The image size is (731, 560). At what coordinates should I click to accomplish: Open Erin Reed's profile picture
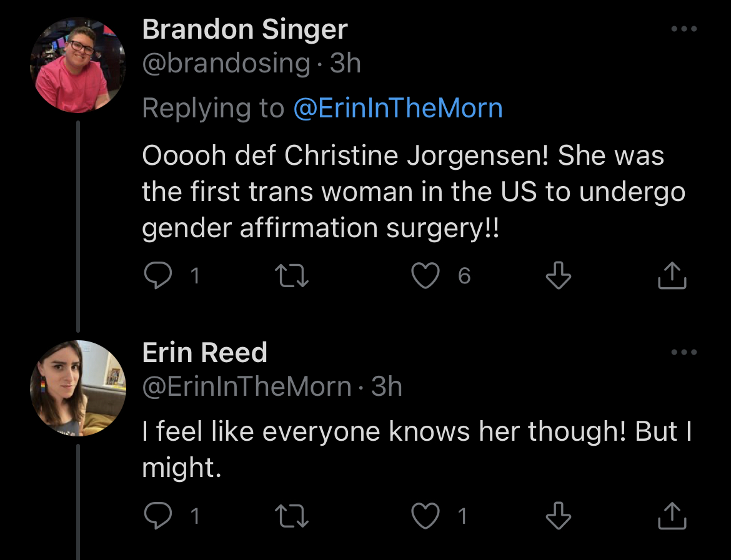click(78, 388)
